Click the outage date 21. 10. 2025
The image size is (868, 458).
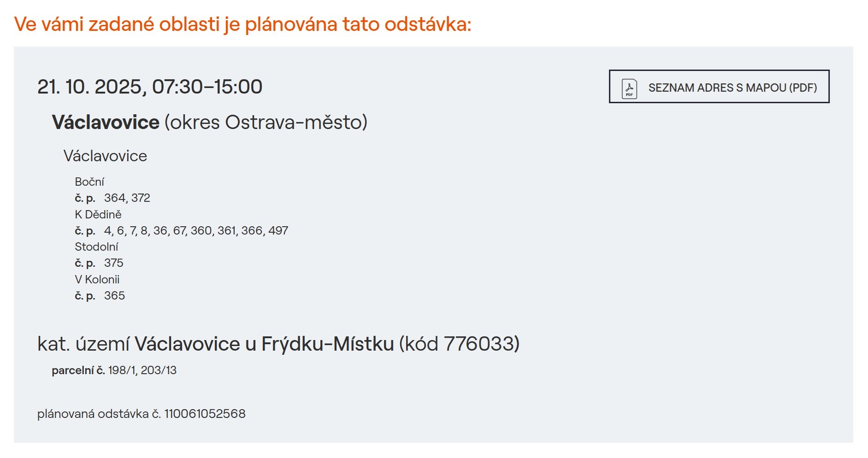tap(89, 87)
